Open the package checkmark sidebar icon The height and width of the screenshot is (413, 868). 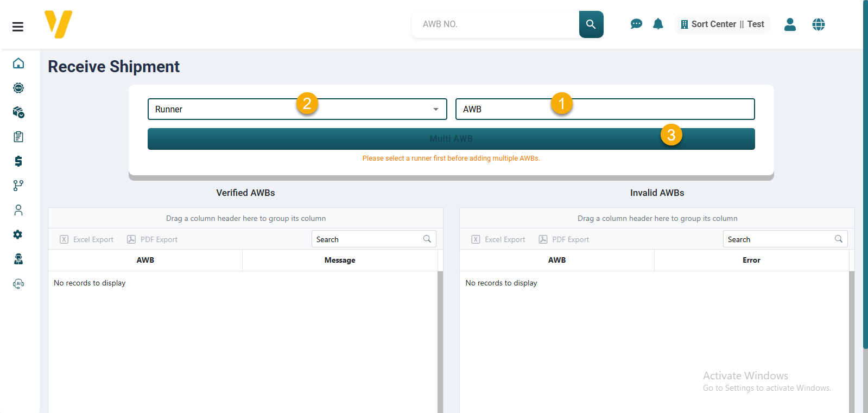coord(18,112)
